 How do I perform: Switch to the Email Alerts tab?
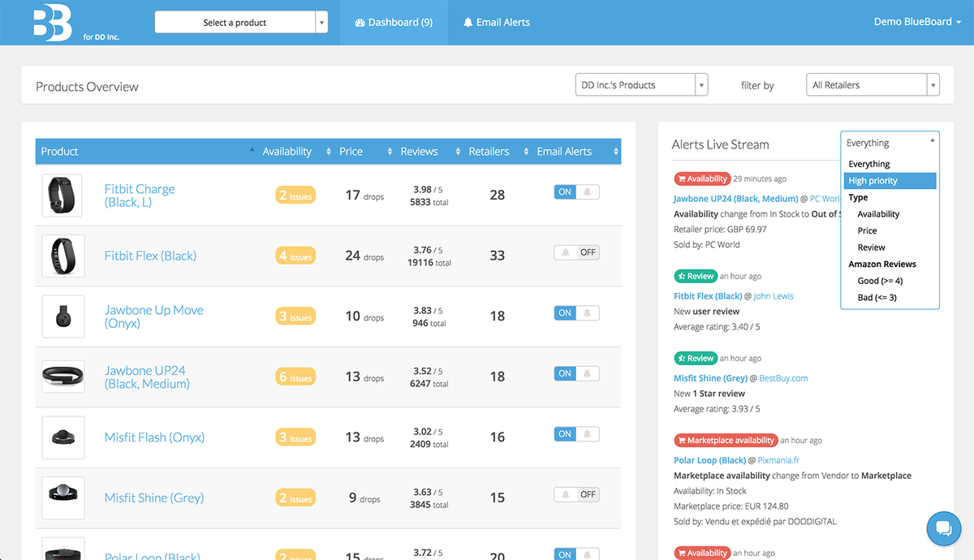497,22
